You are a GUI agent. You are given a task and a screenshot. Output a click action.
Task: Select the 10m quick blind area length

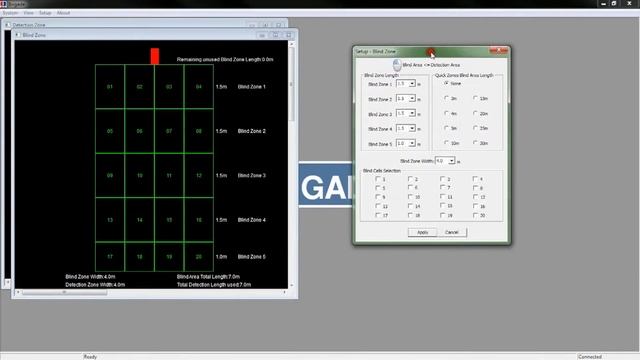click(x=446, y=143)
